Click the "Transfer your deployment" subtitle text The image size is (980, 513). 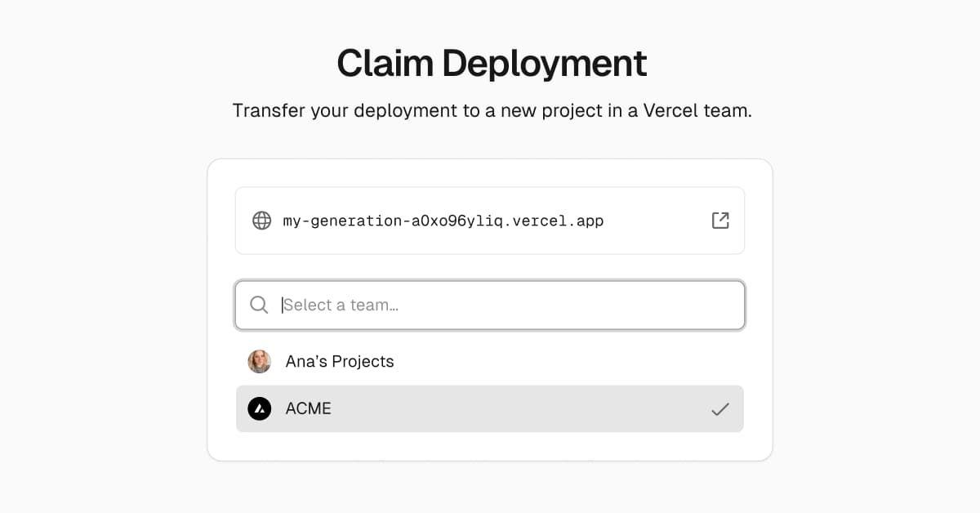click(491, 110)
